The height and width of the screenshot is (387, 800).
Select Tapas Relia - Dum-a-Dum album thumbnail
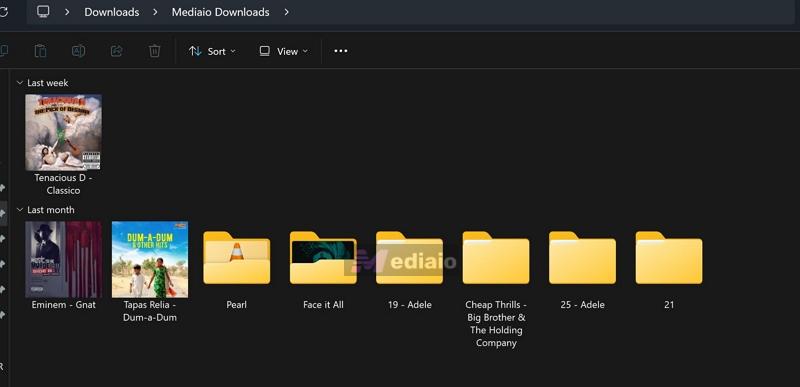pyautogui.click(x=150, y=259)
